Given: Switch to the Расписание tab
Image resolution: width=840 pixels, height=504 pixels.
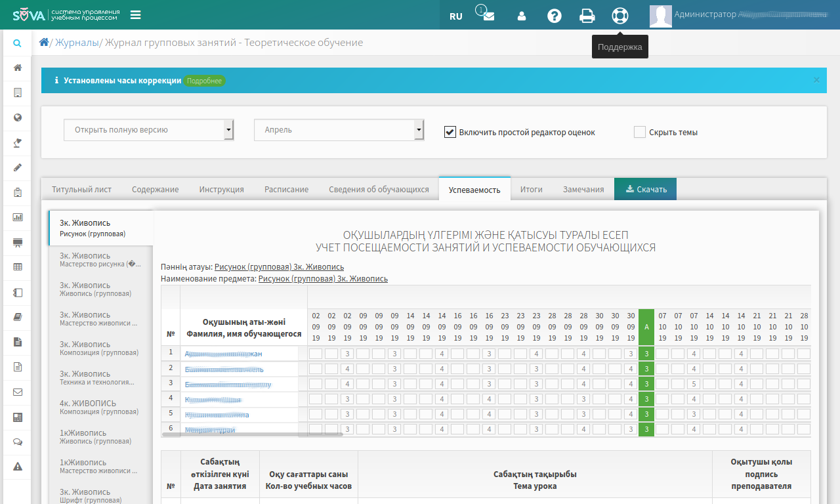Looking at the screenshot, I should (x=287, y=189).
